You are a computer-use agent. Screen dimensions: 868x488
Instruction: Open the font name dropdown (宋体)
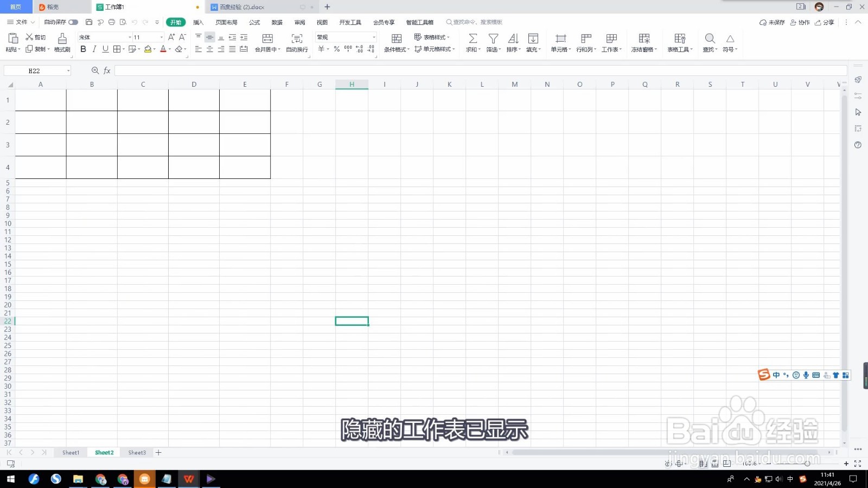tap(130, 37)
